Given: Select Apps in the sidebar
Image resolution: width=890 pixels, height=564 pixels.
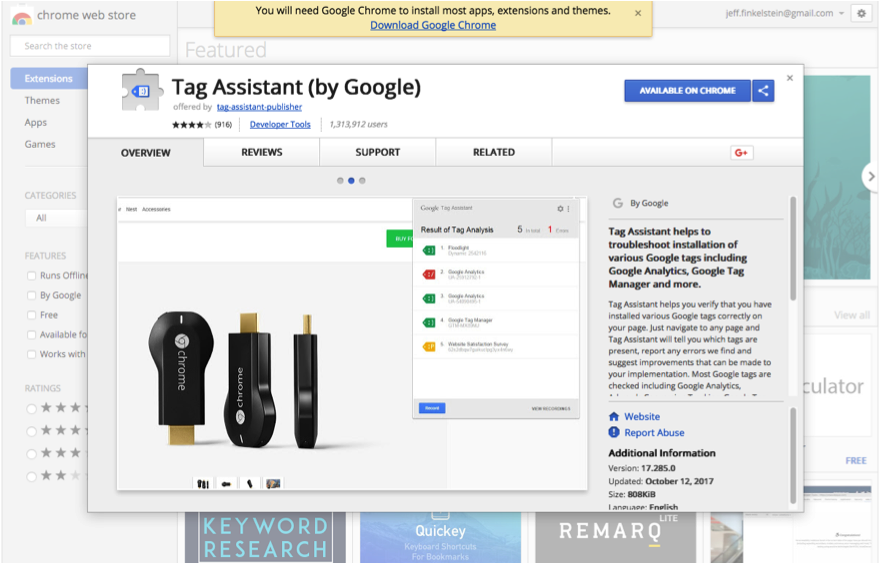Looking at the screenshot, I should pyautogui.click(x=36, y=123).
